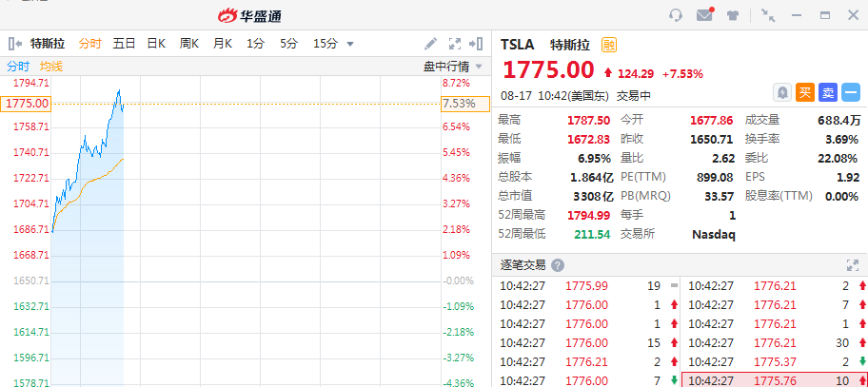868x387 pixels.
Task: Set a price alert bell icon
Action: 782,92
